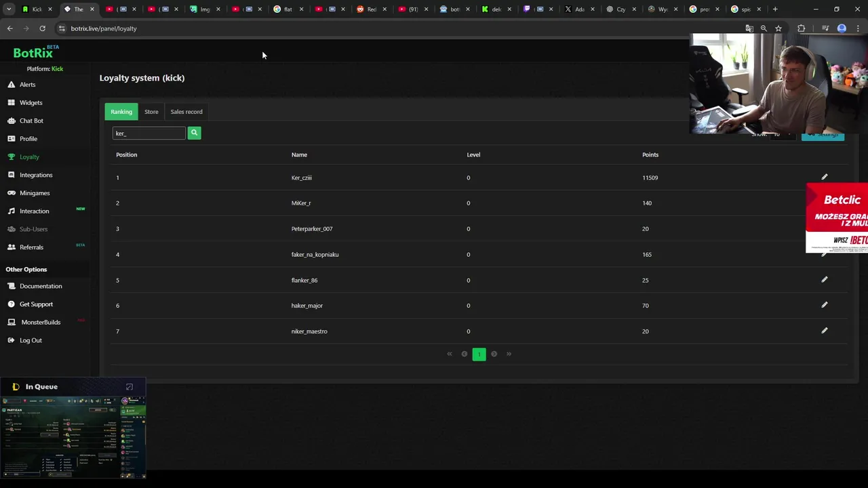
Task: Go to next page in pagination
Action: click(x=494, y=354)
